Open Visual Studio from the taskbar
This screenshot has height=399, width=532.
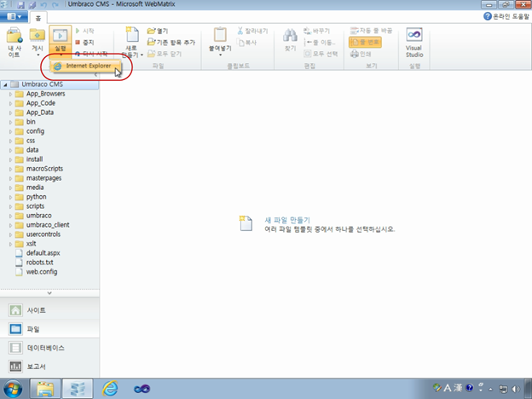click(142, 389)
